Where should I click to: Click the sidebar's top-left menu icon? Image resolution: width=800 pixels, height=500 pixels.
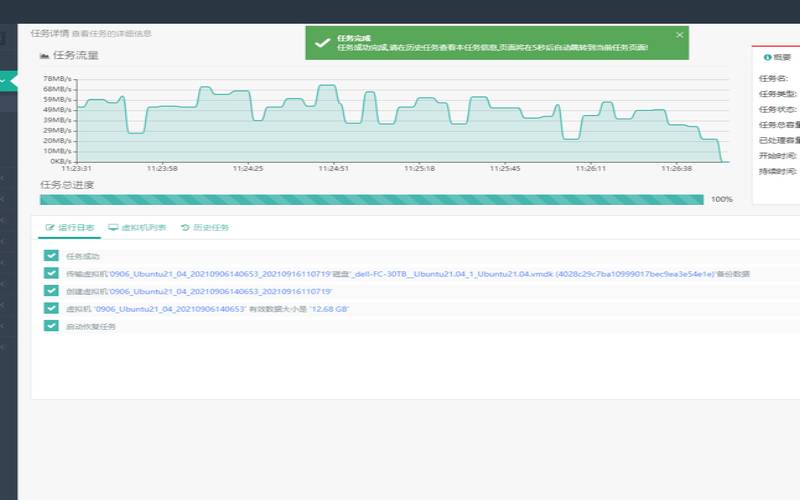pyautogui.click(x=3, y=38)
